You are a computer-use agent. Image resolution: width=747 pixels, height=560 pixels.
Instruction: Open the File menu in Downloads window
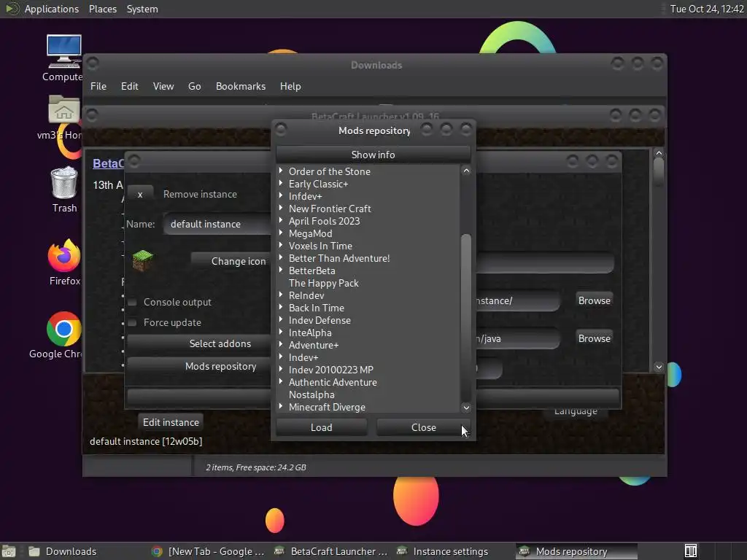(x=98, y=86)
